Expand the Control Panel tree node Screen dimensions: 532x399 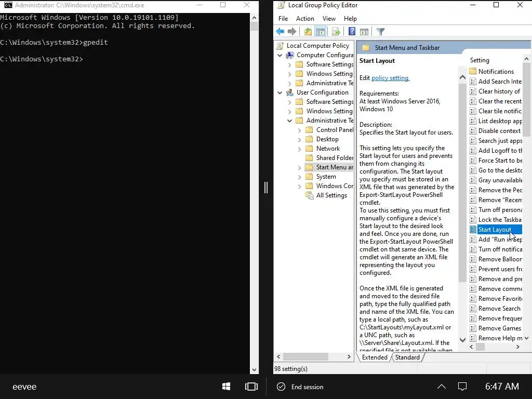tap(299, 130)
